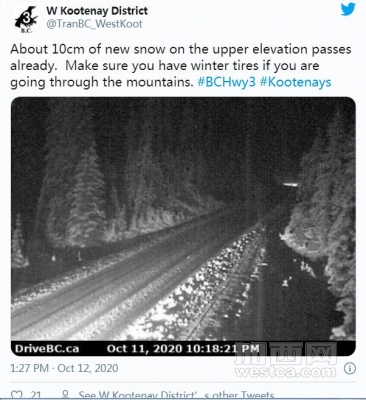Viewport: 366px width, 400px height.
Task: Open the snowy highway webcam image
Action: tap(183, 226)
